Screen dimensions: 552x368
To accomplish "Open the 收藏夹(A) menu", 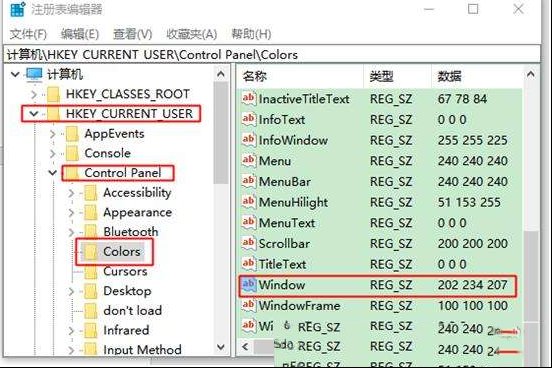I will point(192,34).
